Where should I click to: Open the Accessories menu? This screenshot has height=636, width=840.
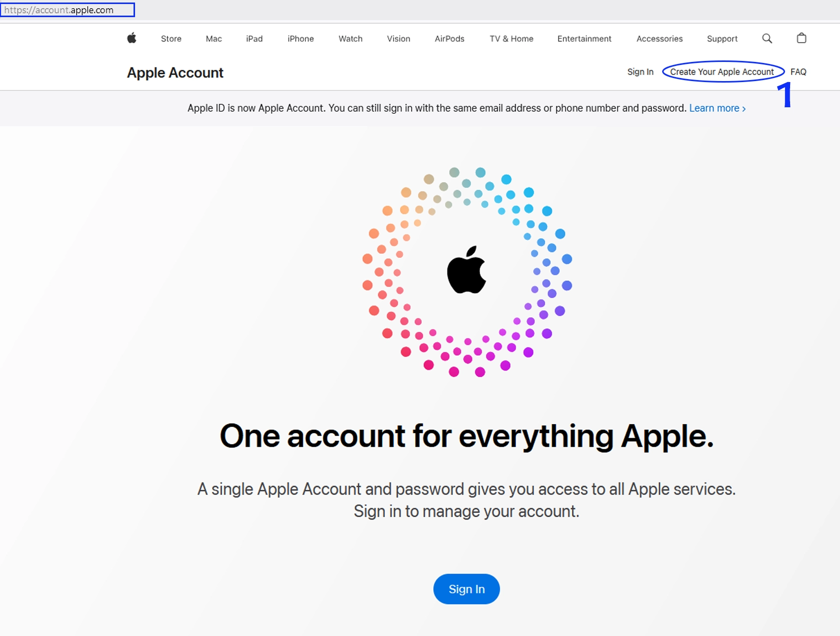(x=660, y=39)
